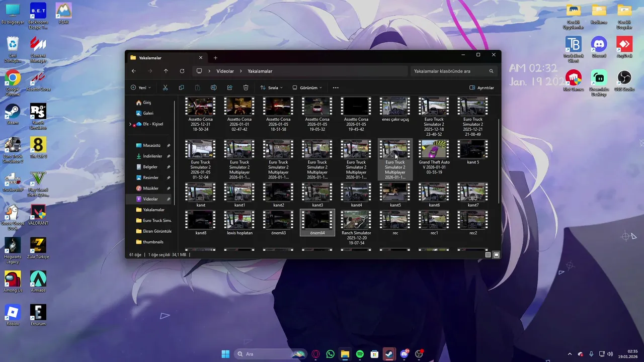Expand Efe - Kişisel tree node

(130, 124)
